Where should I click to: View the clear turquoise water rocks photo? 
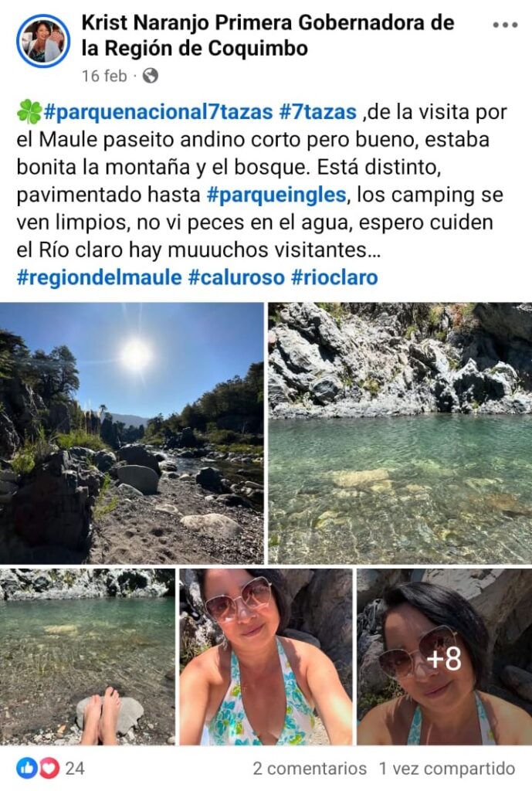400,433
